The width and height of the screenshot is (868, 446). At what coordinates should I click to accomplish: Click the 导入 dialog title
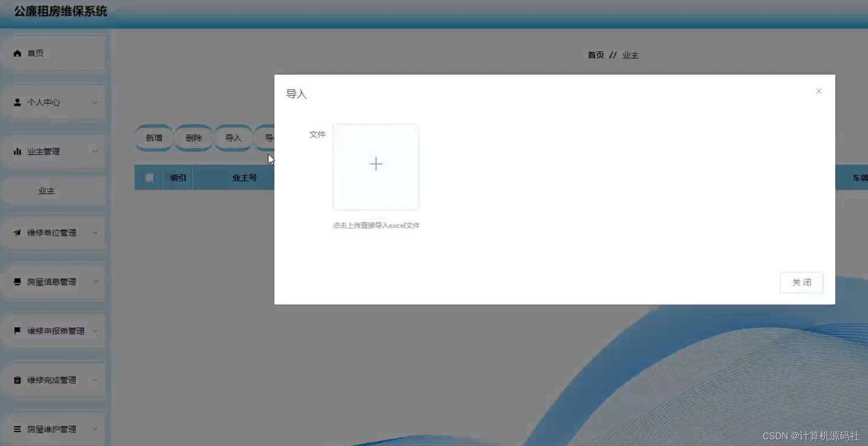[297, 94]
